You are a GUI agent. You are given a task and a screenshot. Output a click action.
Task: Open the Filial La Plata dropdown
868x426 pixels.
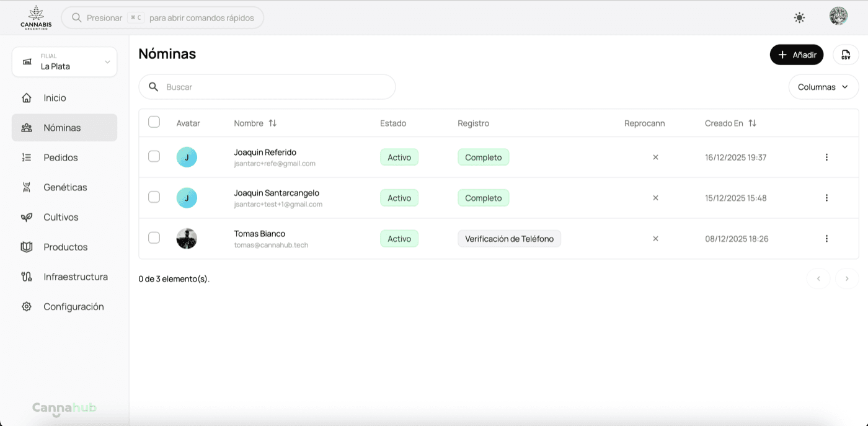(x=64, y=62)
